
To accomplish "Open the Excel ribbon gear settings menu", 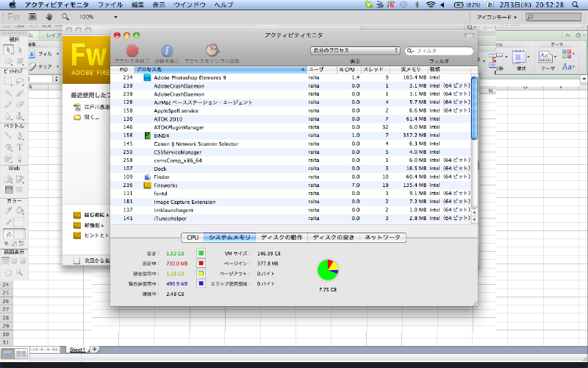I will (579, 35).
